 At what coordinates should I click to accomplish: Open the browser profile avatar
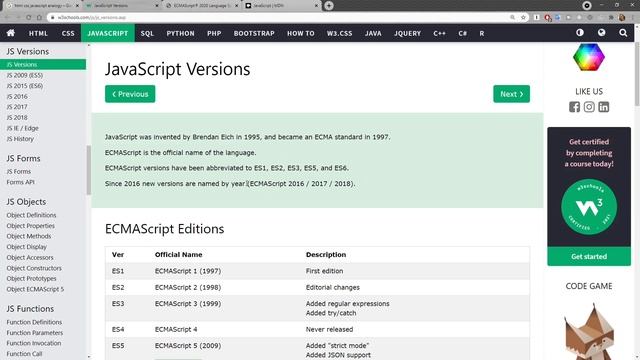coord(622,18)
